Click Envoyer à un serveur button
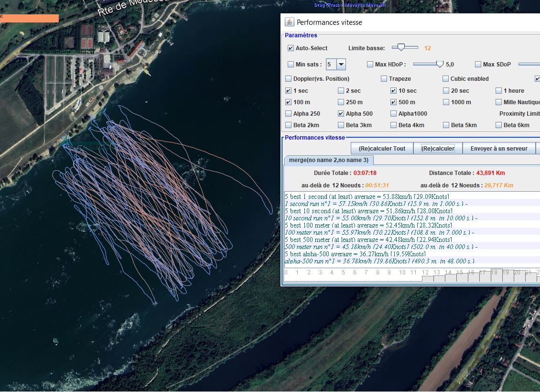 tap(499, 149)
